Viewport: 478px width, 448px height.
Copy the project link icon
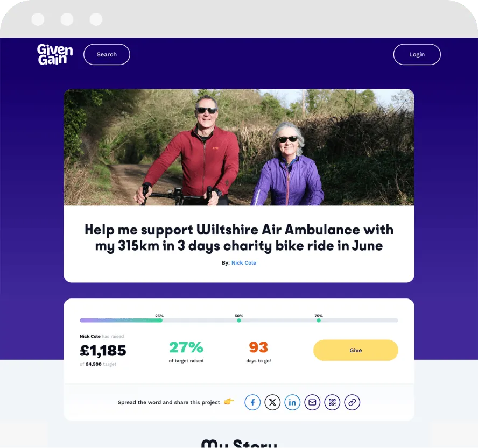pos(352,402)
